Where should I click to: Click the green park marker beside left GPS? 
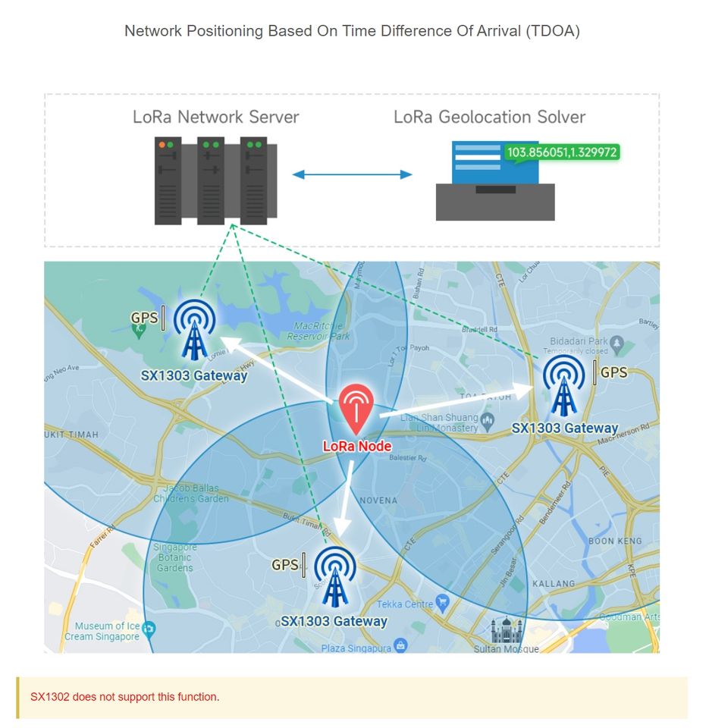[x=138, y=330]
